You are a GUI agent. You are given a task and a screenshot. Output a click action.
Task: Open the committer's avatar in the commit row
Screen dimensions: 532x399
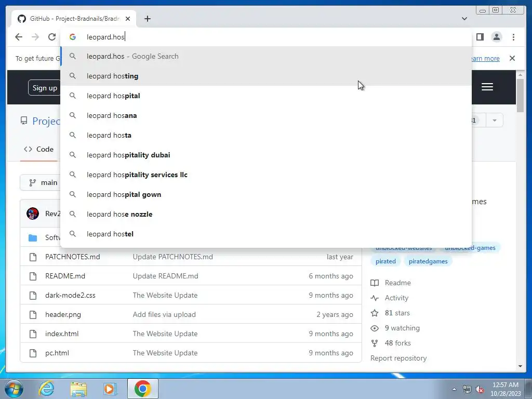33,214
